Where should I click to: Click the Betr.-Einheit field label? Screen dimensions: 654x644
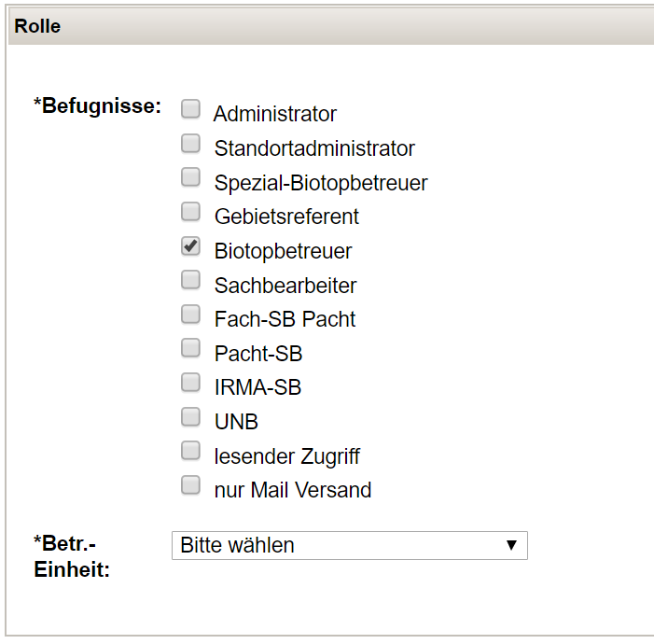(71, 556)
